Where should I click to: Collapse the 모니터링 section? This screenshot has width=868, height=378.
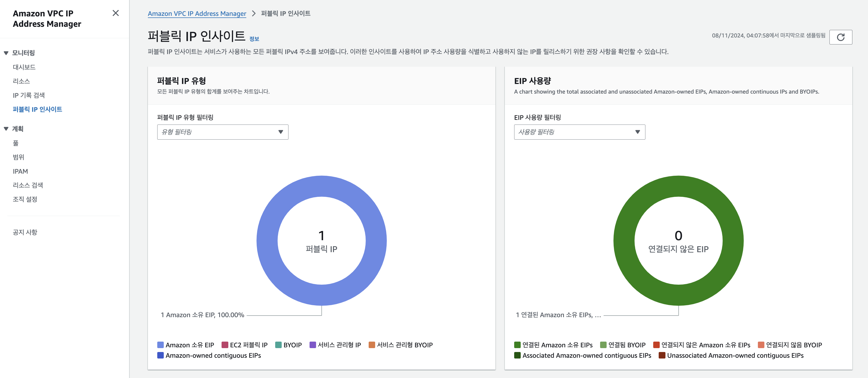pyautogui.click(x=6, y=53)
